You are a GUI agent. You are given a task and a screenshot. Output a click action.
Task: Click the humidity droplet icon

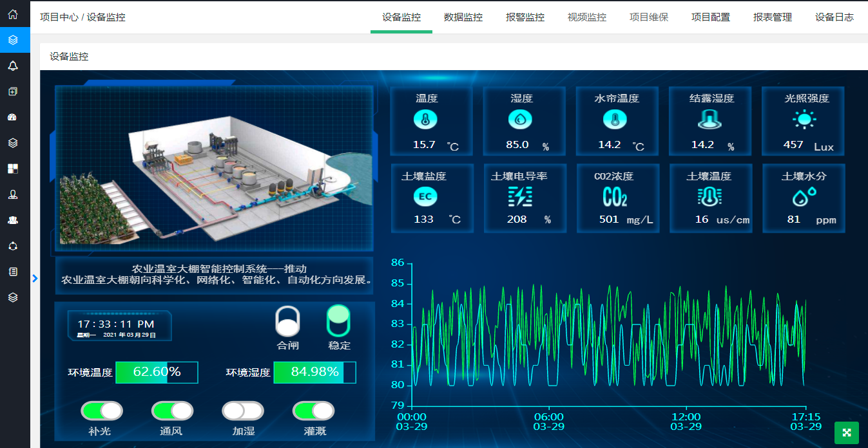tap(520, 119)
